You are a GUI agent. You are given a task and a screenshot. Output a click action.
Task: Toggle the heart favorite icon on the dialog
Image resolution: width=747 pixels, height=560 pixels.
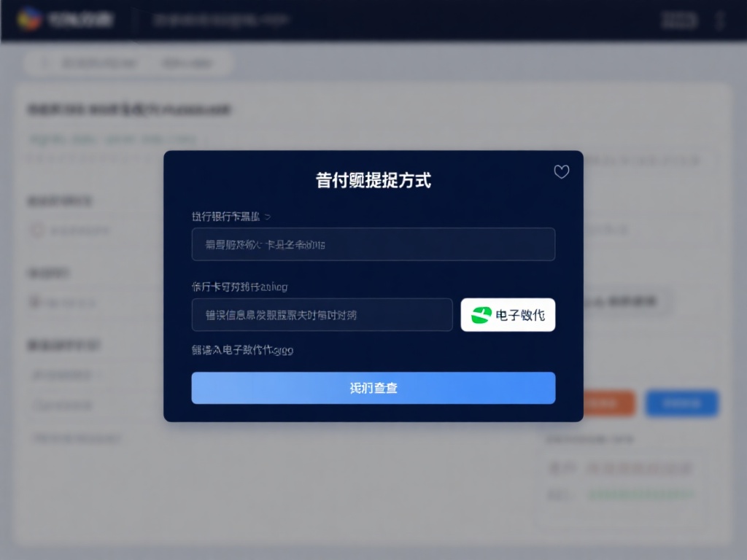[x=562, y=172]
